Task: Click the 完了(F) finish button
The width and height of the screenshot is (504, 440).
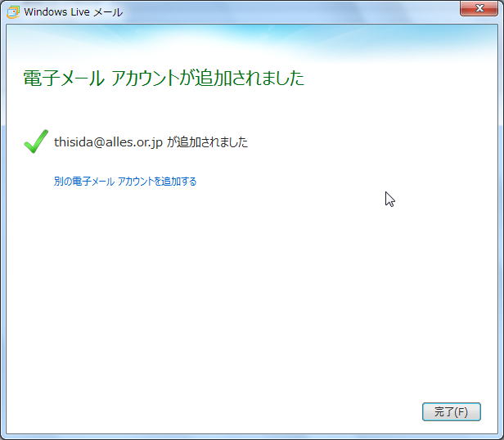Action: click(452, 411)
